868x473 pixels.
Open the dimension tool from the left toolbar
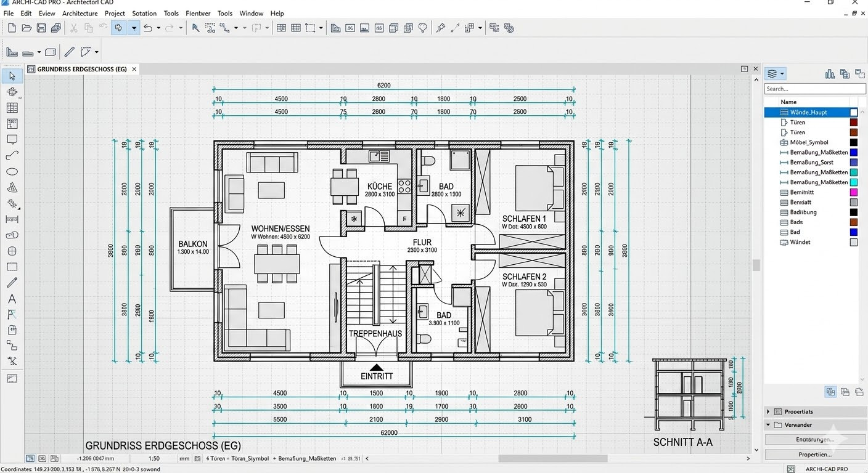(x=11, y=219)
